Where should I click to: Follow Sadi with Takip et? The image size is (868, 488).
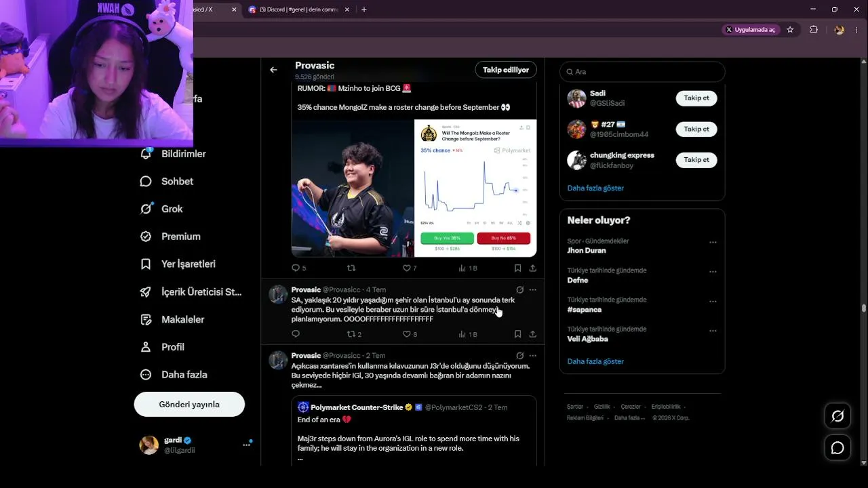(x=696, y=98)
